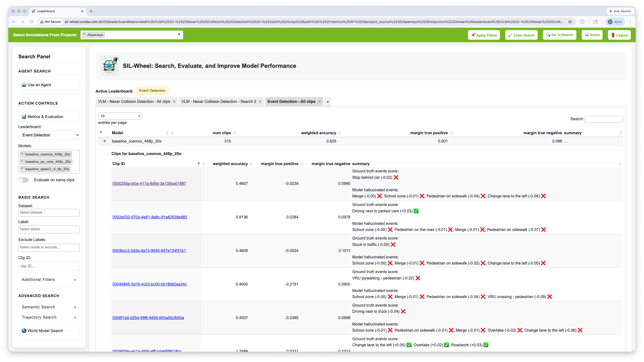Viewport: 644px width, 362px height.
Task: Close the Leaderboard browser tab
Action: coord(82,11)
